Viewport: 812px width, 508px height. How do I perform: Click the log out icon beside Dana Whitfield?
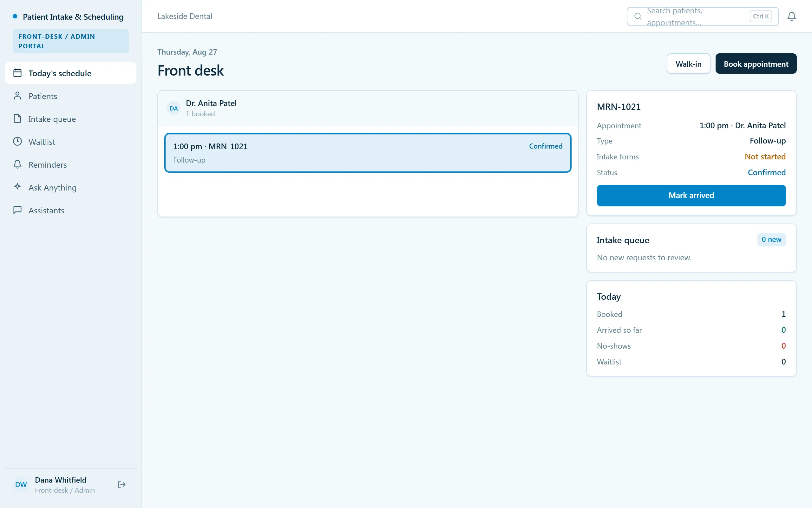point(121,485)
